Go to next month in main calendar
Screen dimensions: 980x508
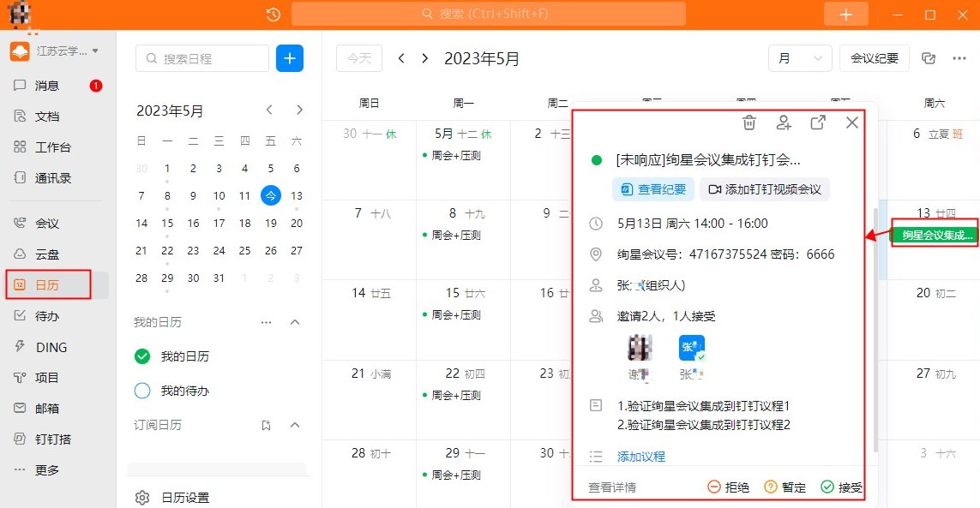click(x=425, y=59)
